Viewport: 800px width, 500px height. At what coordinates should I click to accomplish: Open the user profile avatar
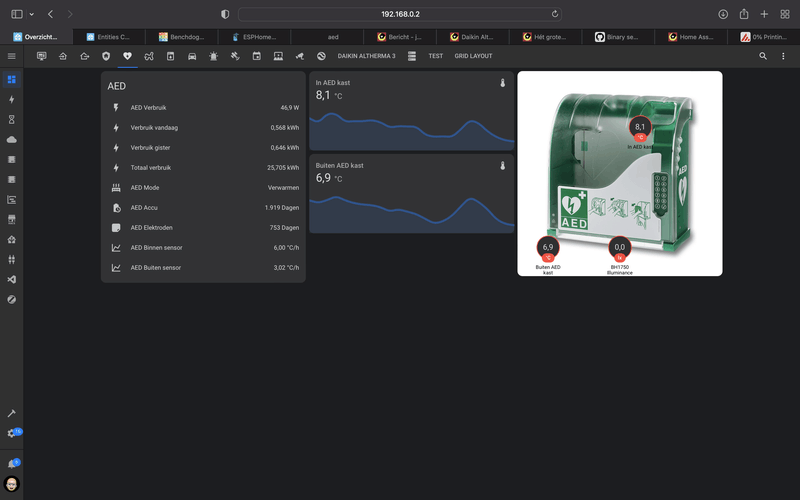(x=11, y=484)
